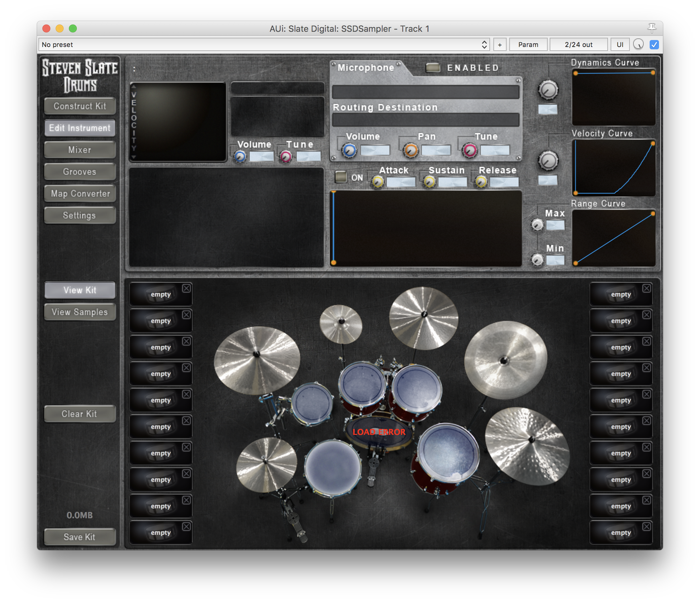Click the snare drum in kit
Image resolution: width=700 pixels, height=603 pixels.
tap(333, 469)
